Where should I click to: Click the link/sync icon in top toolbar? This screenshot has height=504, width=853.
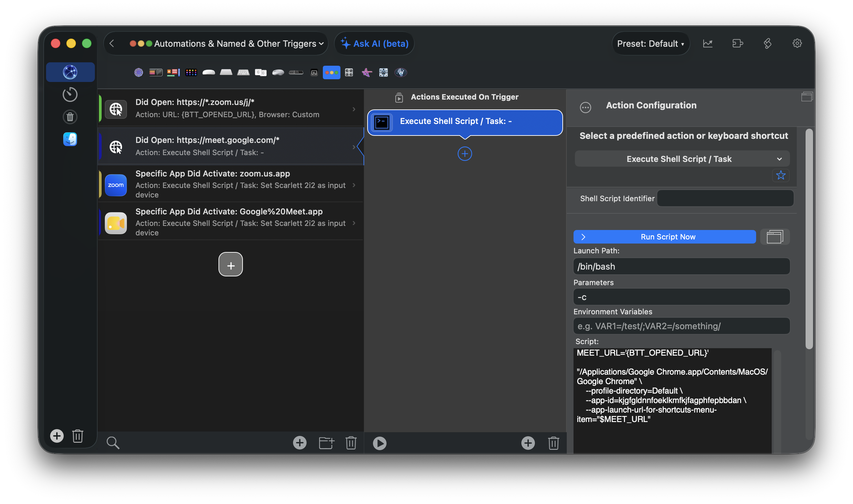767,43
